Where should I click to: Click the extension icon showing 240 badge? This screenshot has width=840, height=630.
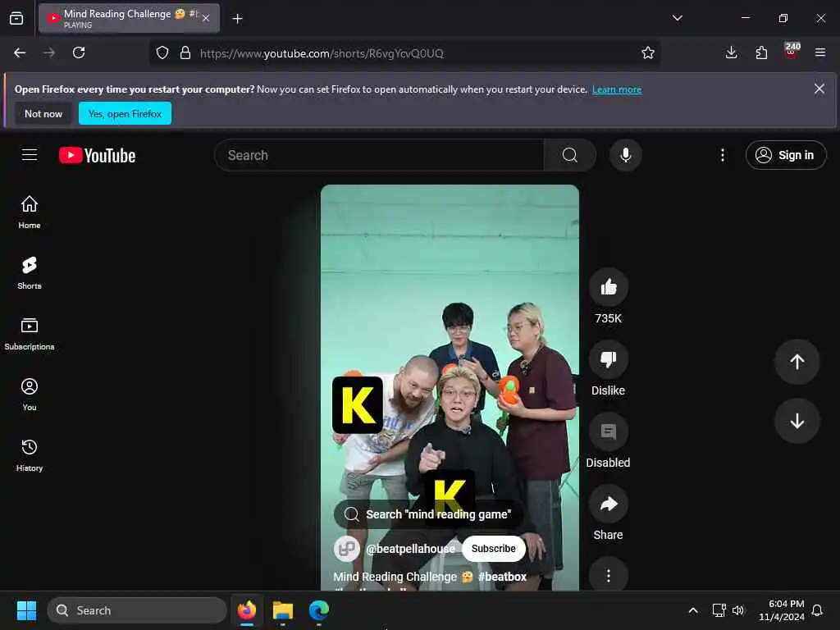point(792,52)
